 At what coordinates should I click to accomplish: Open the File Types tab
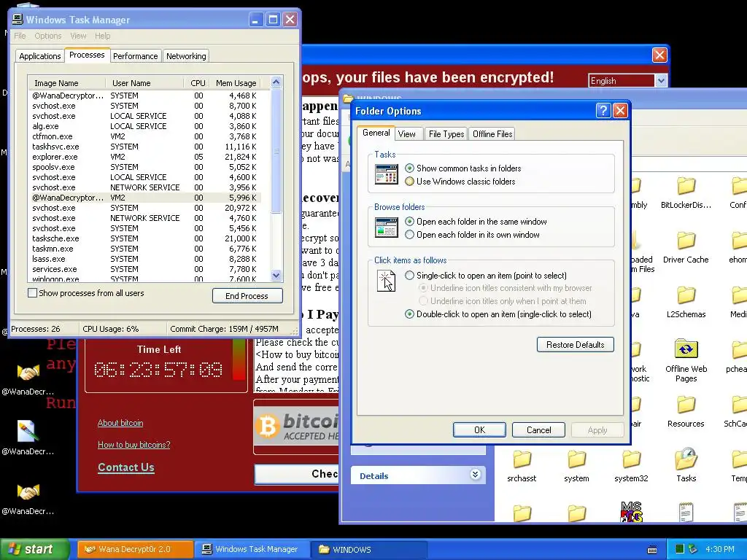click(446, 134)
